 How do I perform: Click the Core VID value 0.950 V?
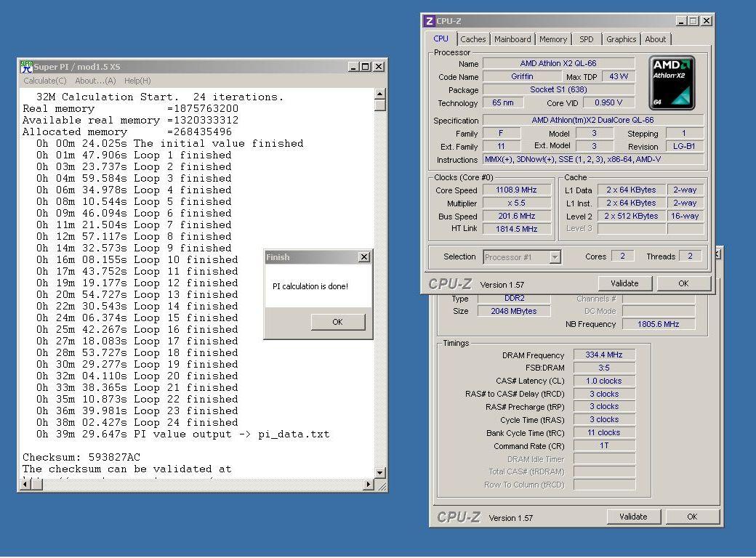pyautogui.click(x=608, y=102)
